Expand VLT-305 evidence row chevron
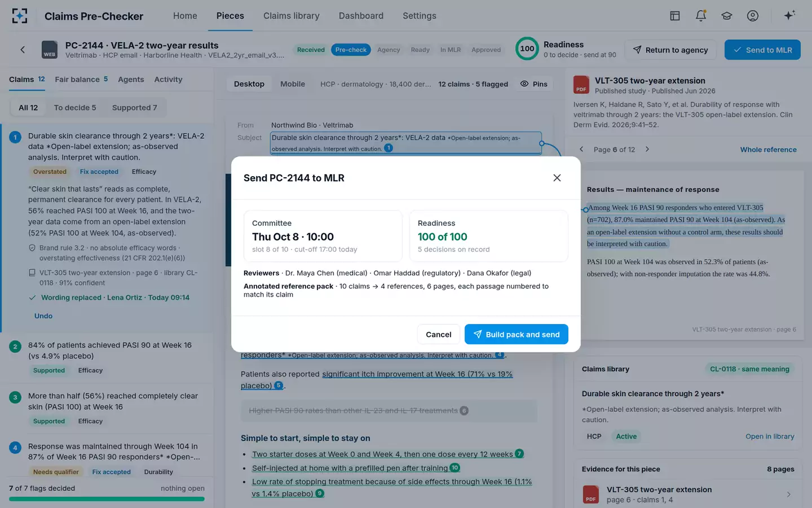 (788, 494)
